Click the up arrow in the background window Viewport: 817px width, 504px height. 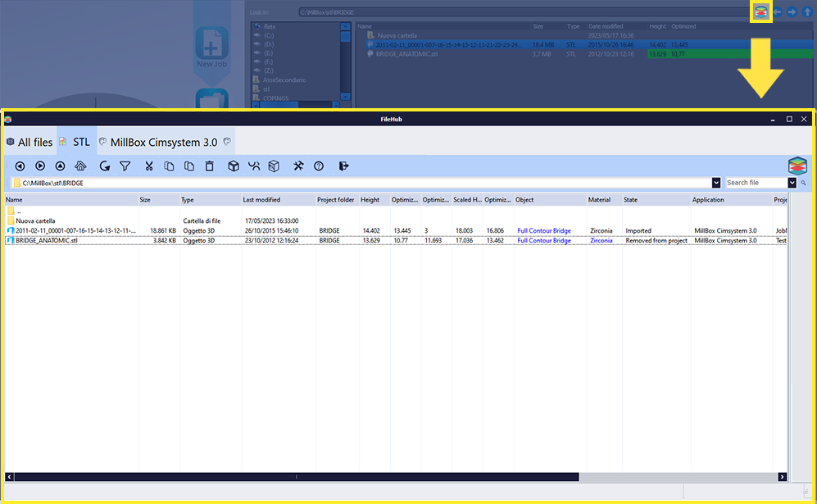coord(807,12)
